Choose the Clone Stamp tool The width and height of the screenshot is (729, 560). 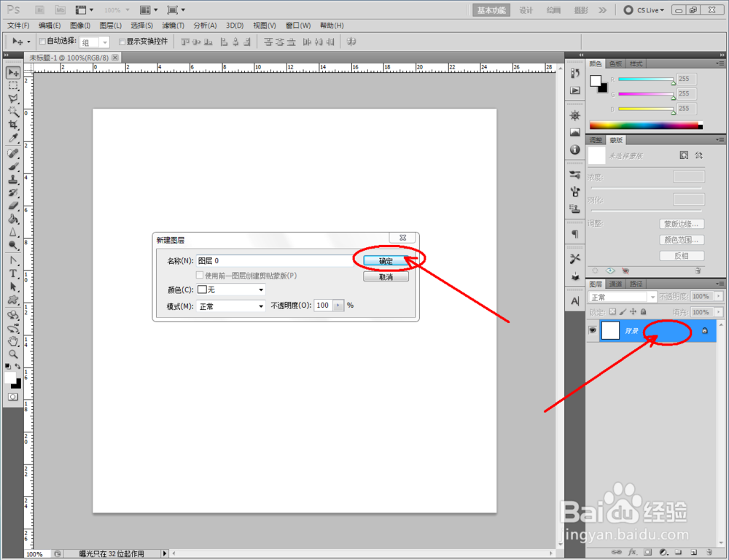pos(12,180)
